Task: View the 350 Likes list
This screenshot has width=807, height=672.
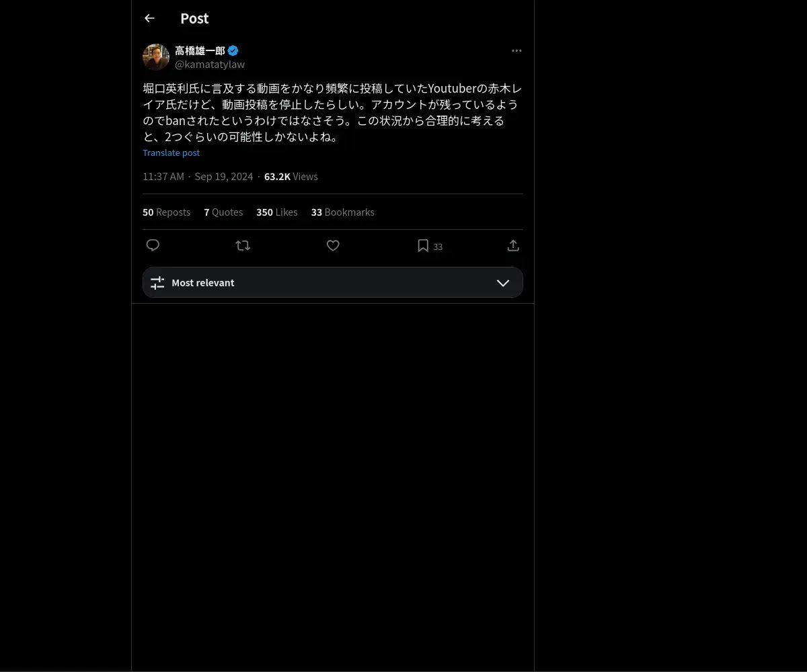Action: coord(276,212)
